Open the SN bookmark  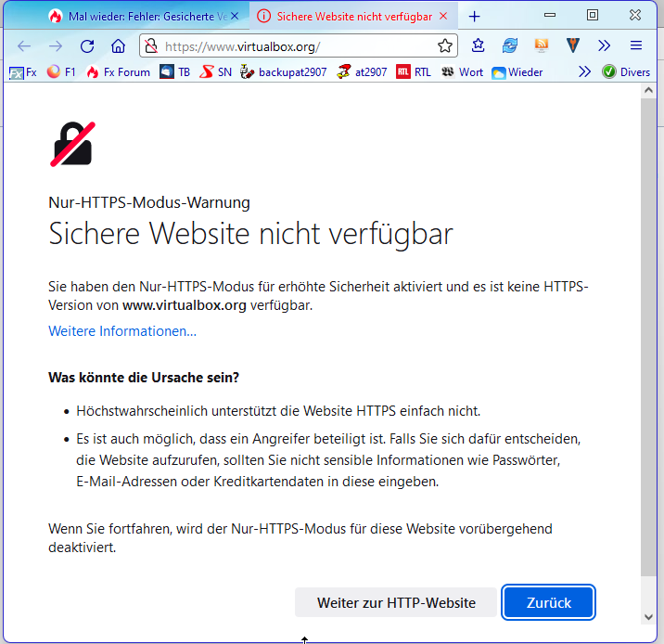[215, 72]
